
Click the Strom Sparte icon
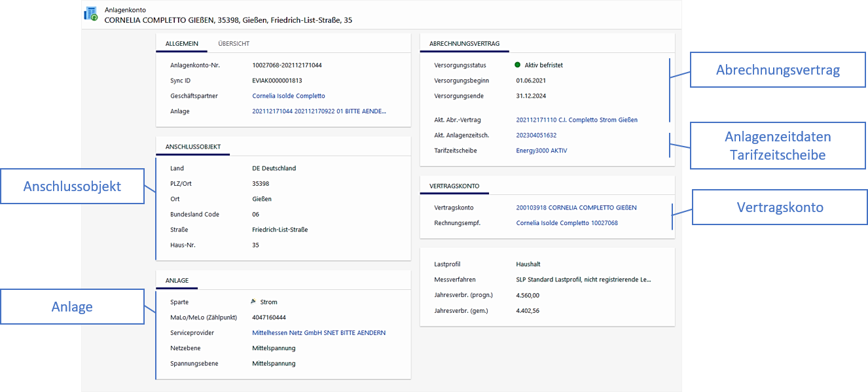[253, 302]
